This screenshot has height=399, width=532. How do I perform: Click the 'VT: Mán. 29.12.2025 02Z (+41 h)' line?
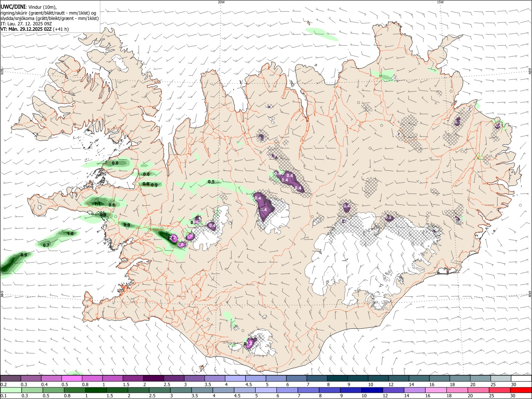pyautogui.click(x=34, y=29)
